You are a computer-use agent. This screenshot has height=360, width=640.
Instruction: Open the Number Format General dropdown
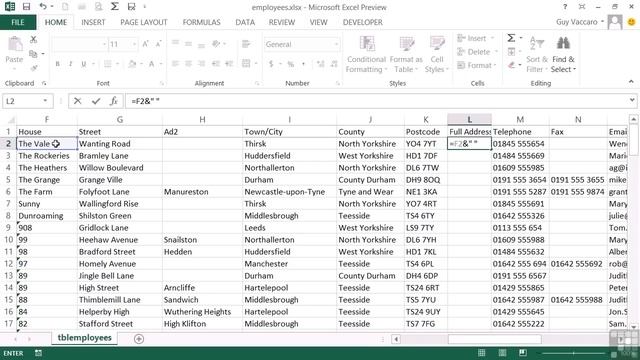[x=336, y=44]
